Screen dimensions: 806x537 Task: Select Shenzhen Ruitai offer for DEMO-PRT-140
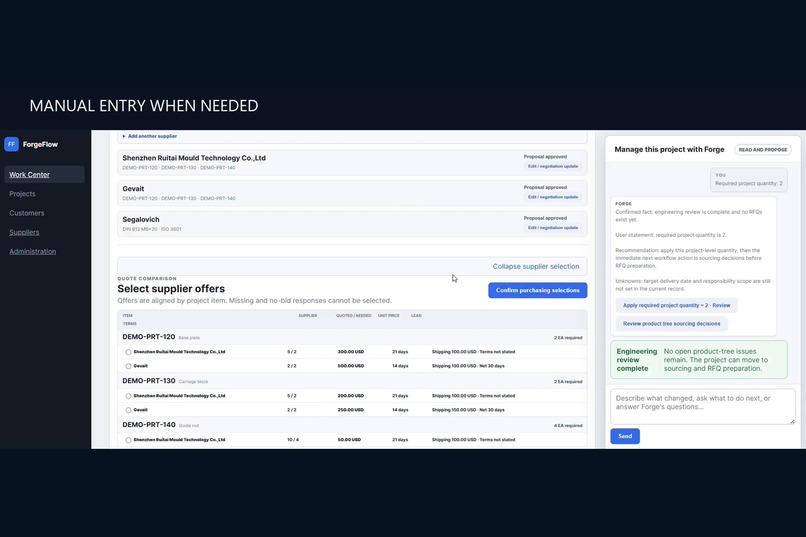[x=128, y=440]
